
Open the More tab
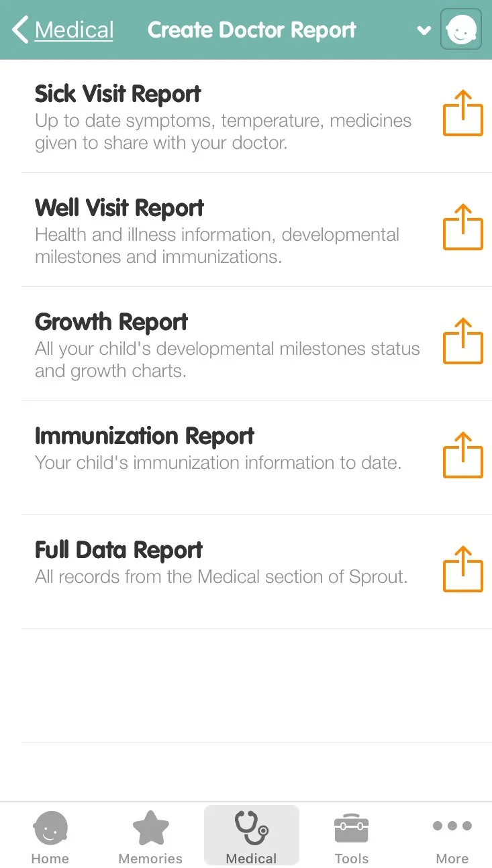pos(452,836)
